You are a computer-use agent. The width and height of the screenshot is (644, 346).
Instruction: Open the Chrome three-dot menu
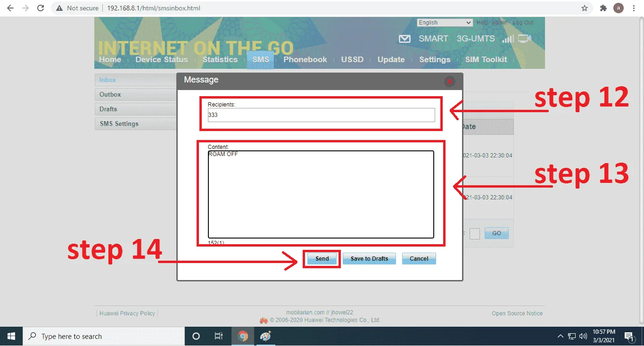pyautogui.click(x=634, y=8)
